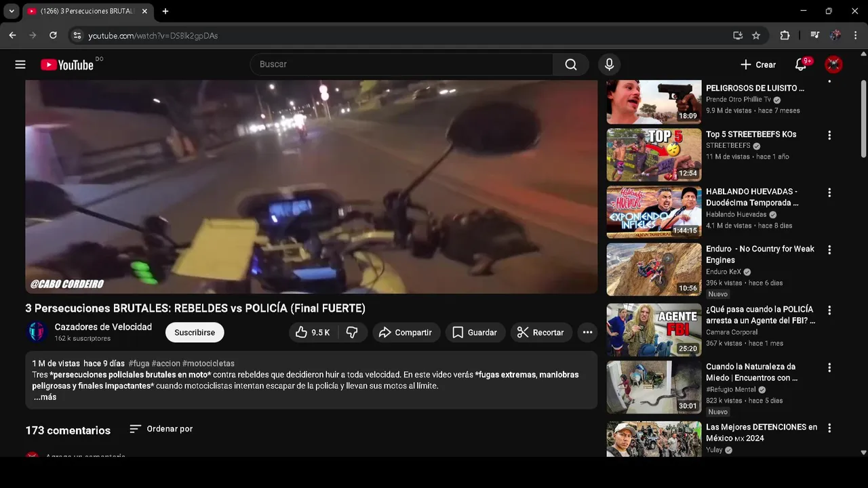868x488 pixels.
Task: Click the #fuga hashtag
Action: [139, 363]
